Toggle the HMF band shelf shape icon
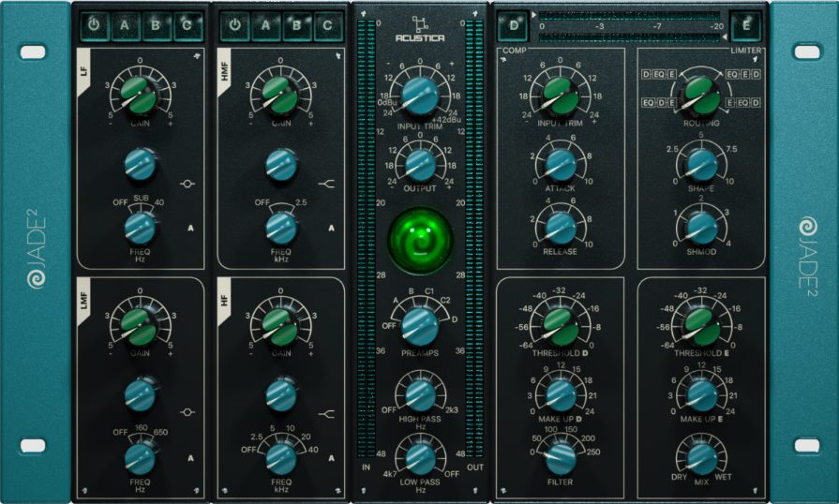This screenshot has height=504, width=839. (326, 184)
